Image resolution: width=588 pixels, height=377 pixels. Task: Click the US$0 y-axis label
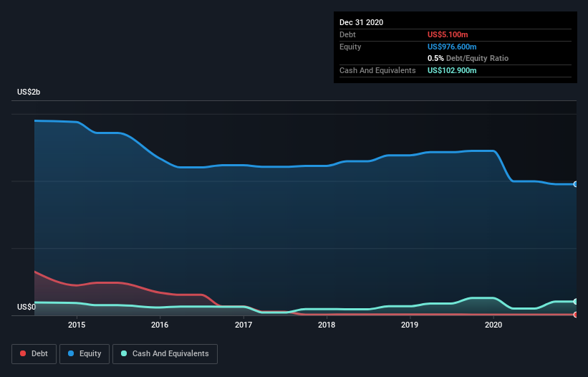(x=26, y=307)
